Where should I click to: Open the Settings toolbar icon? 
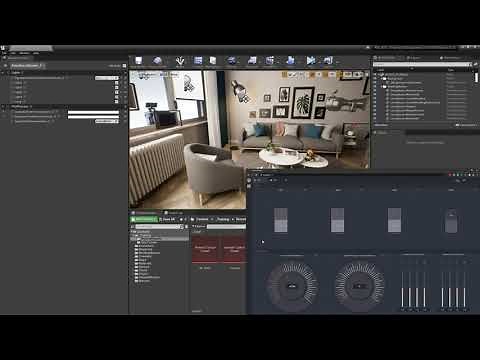[231, 61]
